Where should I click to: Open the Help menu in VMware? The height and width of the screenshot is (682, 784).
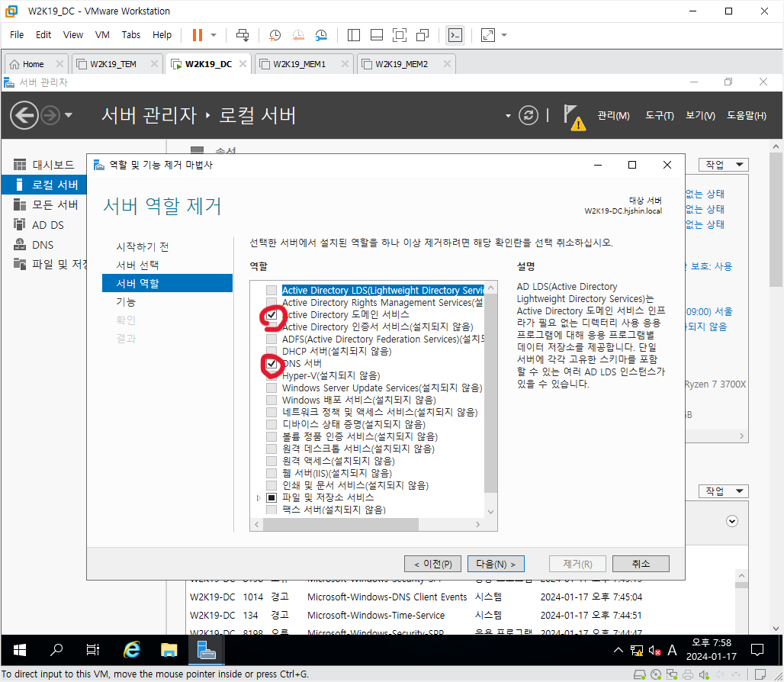pyautogui.click(x=162, y=34)
